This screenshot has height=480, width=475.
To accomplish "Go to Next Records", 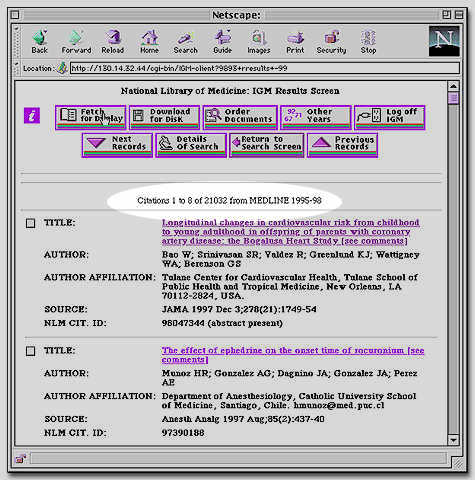I will (117, 145).
